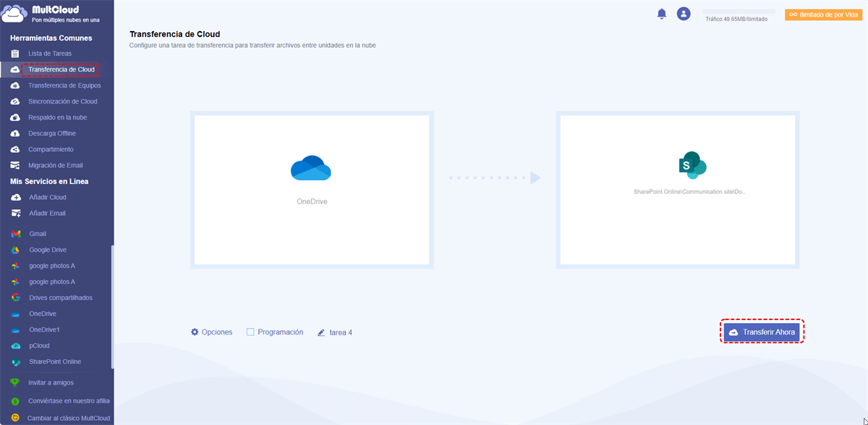The height and width of the screenshot is (425, 868).
Task: Open the Opciones link
Action: pos(217,332)
